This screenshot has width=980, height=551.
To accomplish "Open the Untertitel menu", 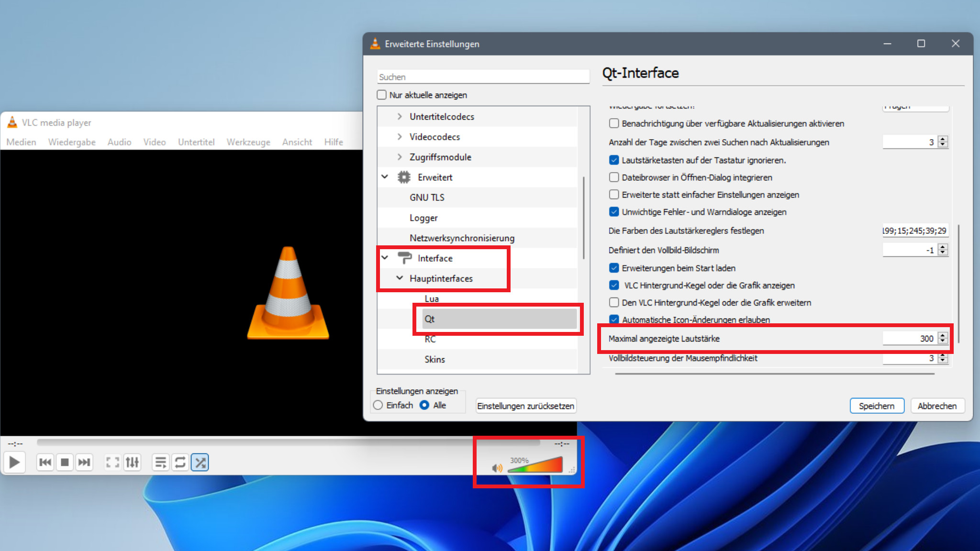I will 196,142.
